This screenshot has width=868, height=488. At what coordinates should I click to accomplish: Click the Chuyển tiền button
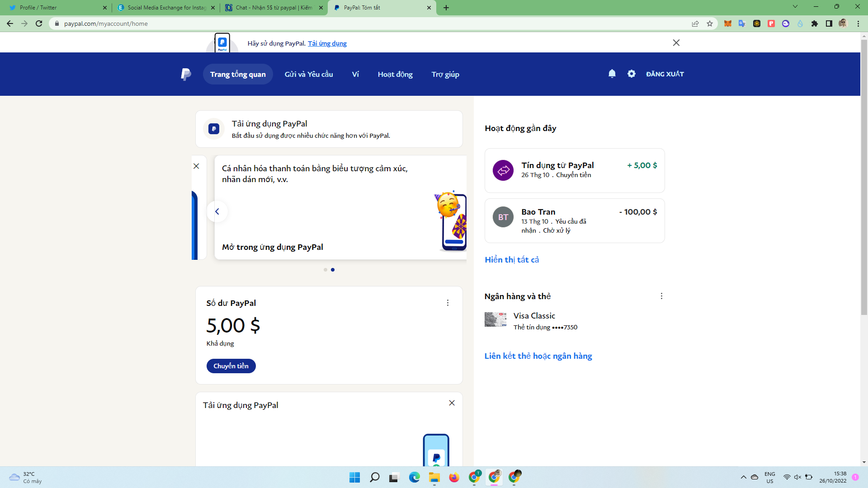pyautogui.click(x=231, y=366)
